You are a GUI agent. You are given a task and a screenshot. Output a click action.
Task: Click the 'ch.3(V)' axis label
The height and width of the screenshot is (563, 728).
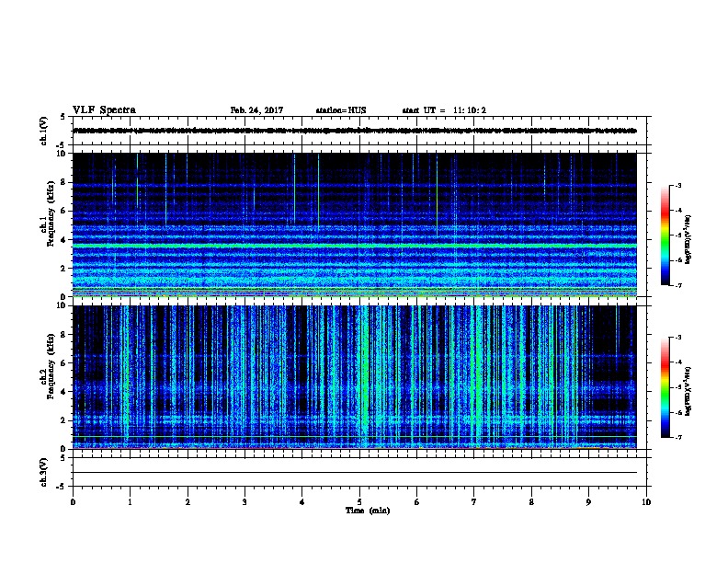[44, 472]
